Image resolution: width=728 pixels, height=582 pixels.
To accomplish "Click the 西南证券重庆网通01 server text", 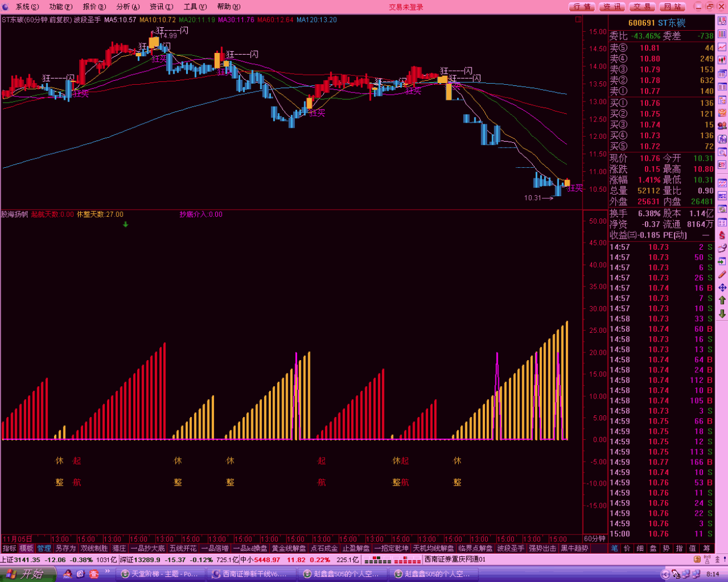I will coord(455,560).
